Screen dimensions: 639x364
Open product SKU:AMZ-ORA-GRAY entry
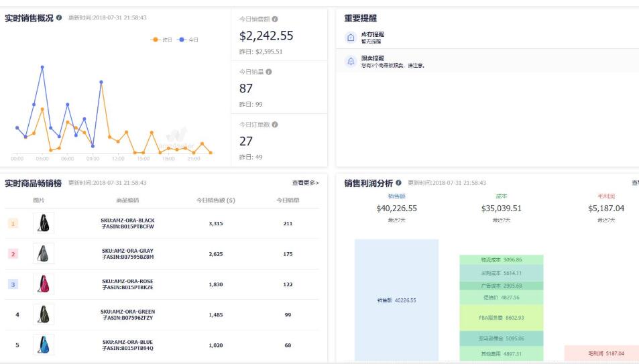pos(127,253)
